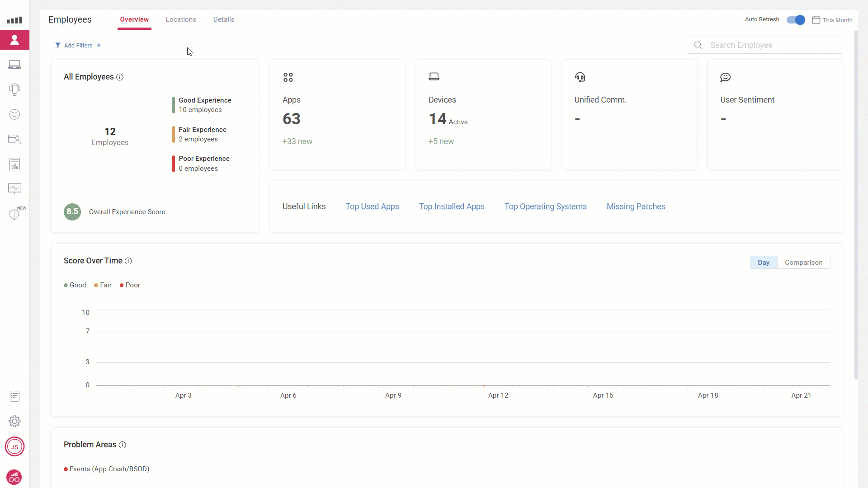The height and width of the screenshot is (488, 868).
Task: Click the security shield icon marked NEW
Action: [14, 214]
